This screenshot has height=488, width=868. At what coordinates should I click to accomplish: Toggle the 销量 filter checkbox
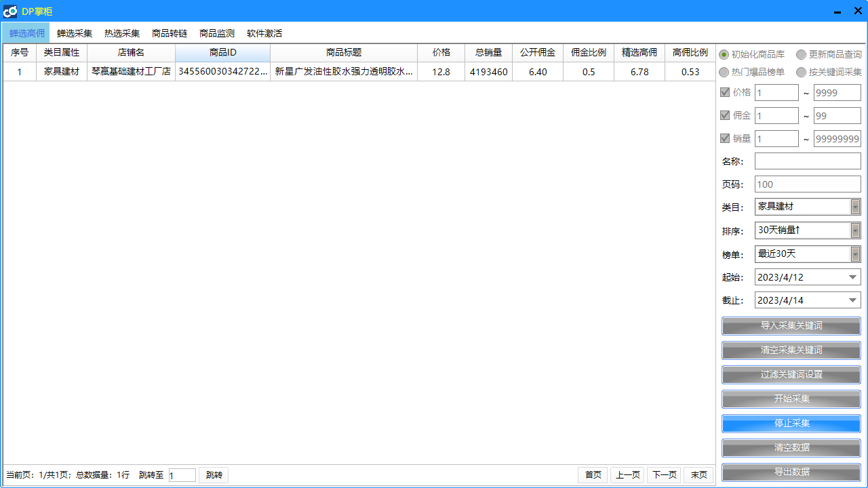click(x=725, y=138)
